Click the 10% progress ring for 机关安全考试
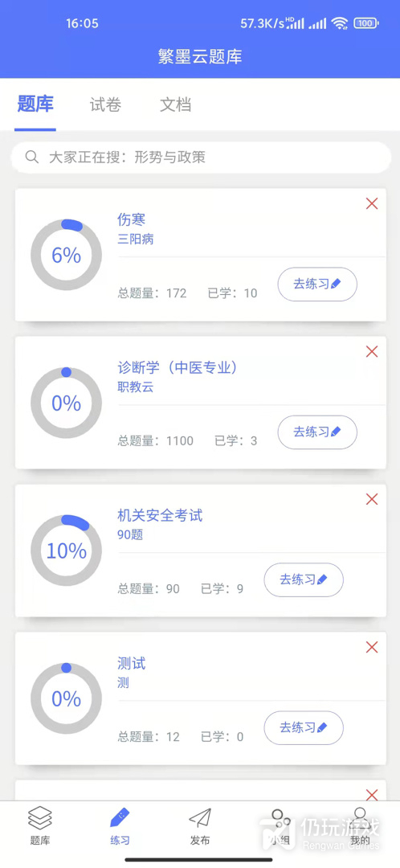Viewport: 400px width, 868px height. pyautogui.click(x=67, y=551)
